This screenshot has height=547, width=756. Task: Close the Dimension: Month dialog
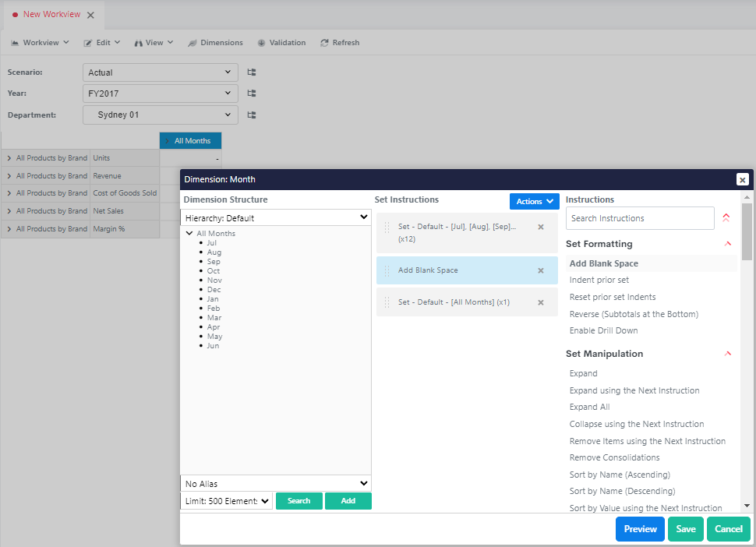[x=742, y=179]
